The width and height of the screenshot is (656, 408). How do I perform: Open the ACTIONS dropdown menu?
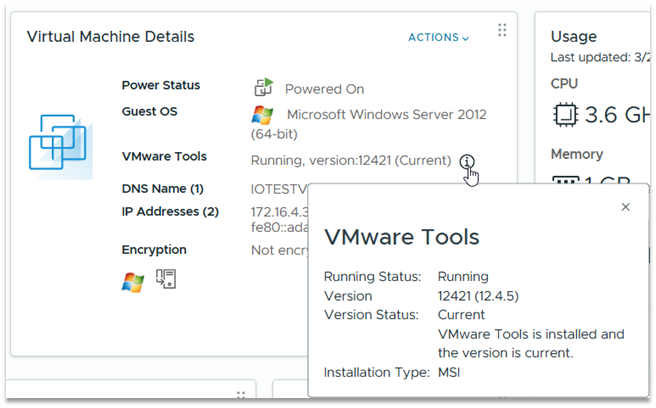tap(438, 37)
